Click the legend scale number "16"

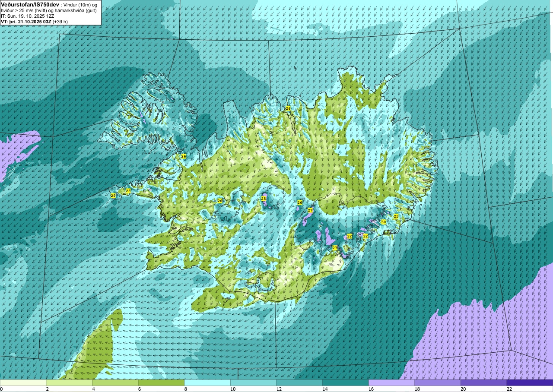(x=371, y=389)
